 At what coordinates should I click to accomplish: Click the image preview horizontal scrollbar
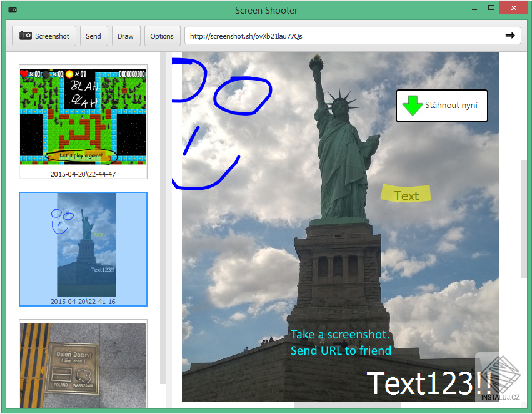click(348, 405)
